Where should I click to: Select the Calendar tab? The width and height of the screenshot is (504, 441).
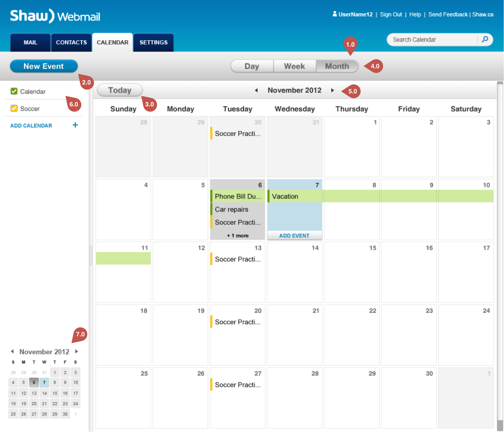pos(112,42)
